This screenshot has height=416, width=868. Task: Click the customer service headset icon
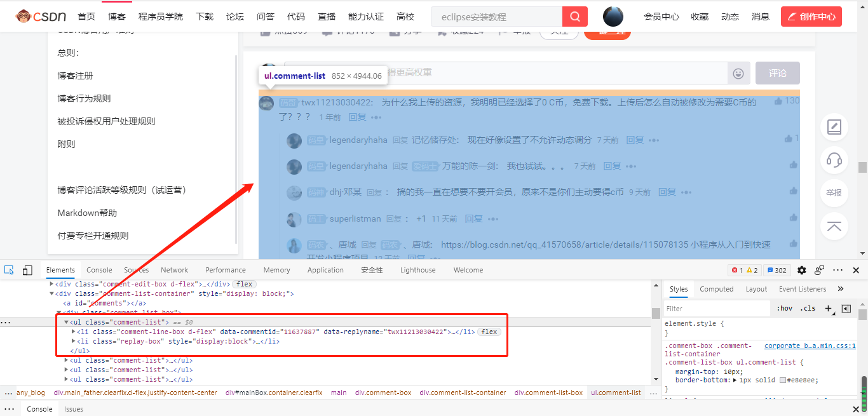[834, 160]
